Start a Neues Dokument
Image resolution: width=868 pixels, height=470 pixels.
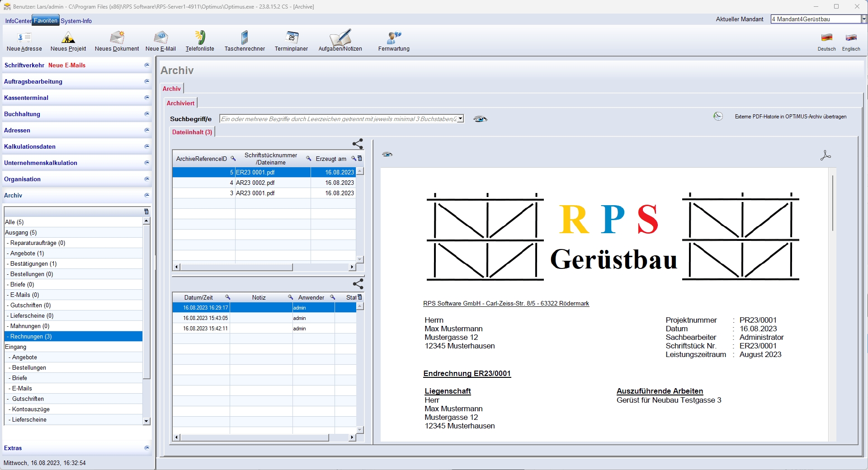pyautogui.click(x=117, y=42)
